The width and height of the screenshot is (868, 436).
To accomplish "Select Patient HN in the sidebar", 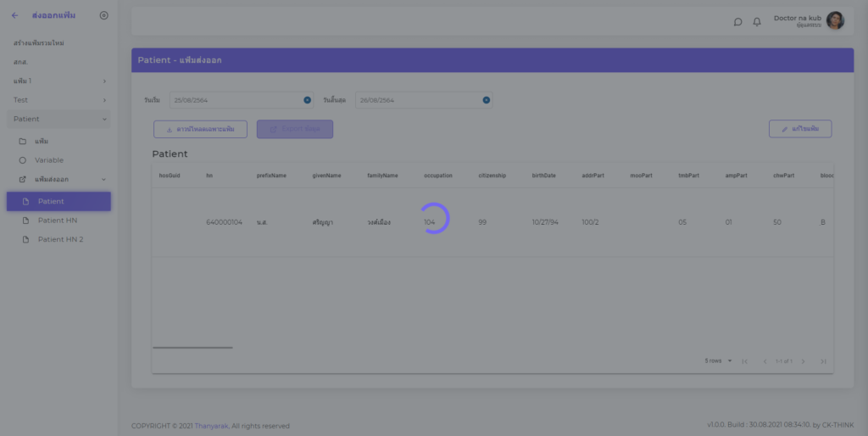I will click(x=58, y=220).
